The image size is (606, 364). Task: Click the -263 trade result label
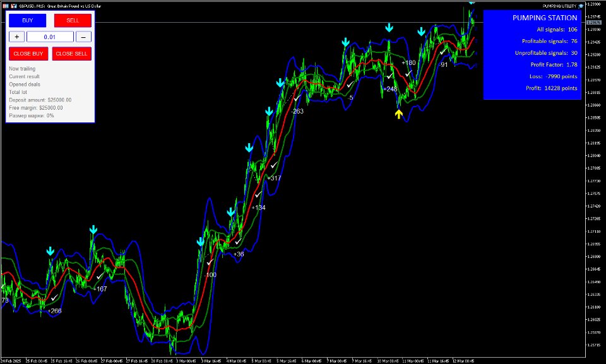click(297, 111)
